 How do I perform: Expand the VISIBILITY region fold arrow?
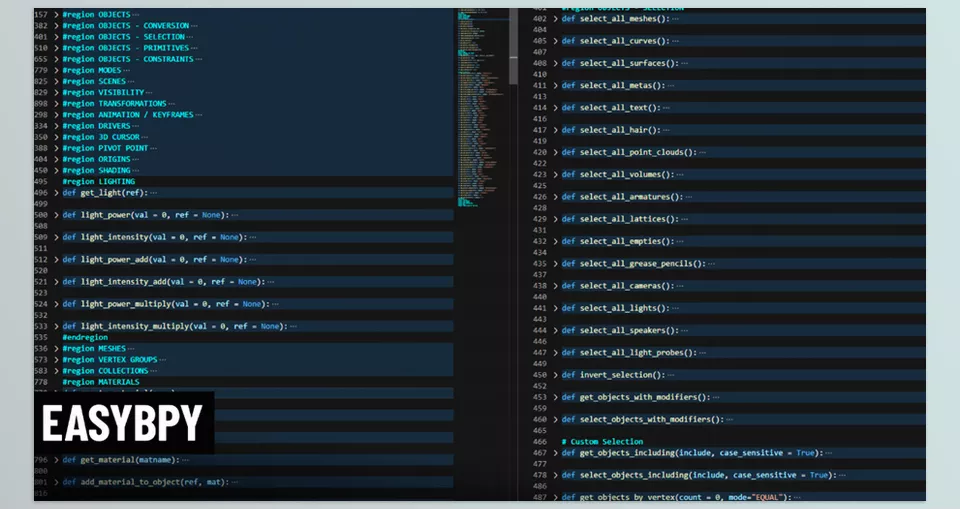(56, 92)
